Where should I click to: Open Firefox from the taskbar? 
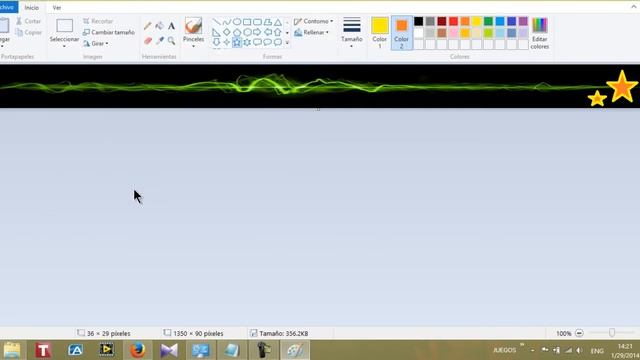click(x=138, y=350)
